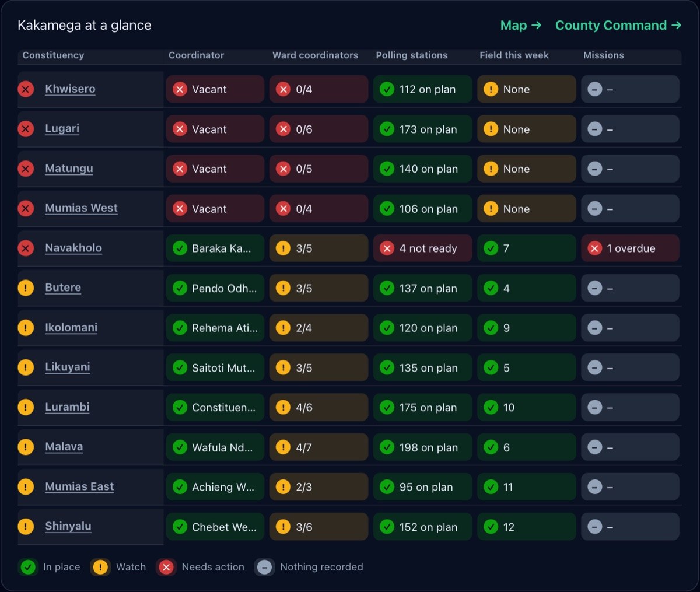This screenshot has width=700, height=592.
Task: Open the Lugari constituency link
Action: click(62, 129)
